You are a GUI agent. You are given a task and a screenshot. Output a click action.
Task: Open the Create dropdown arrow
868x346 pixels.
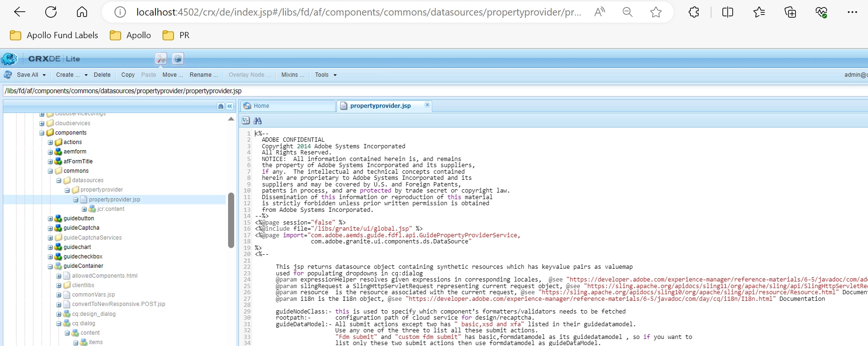tap(86, 75)
